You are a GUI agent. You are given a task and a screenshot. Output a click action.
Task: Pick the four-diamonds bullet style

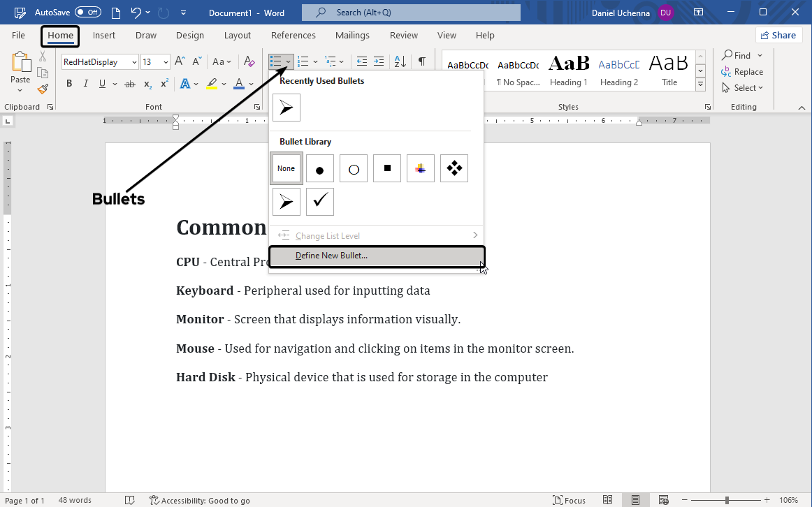[454, 169]
